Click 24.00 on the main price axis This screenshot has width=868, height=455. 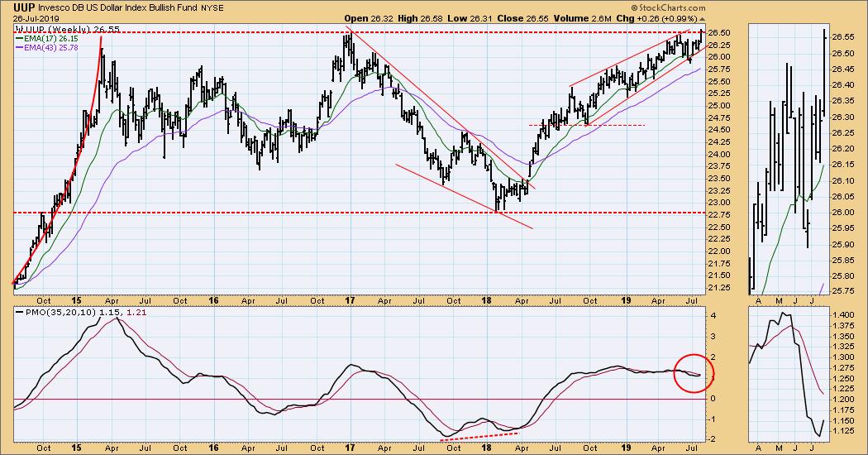pyautogui.click(x=718, y=154)
